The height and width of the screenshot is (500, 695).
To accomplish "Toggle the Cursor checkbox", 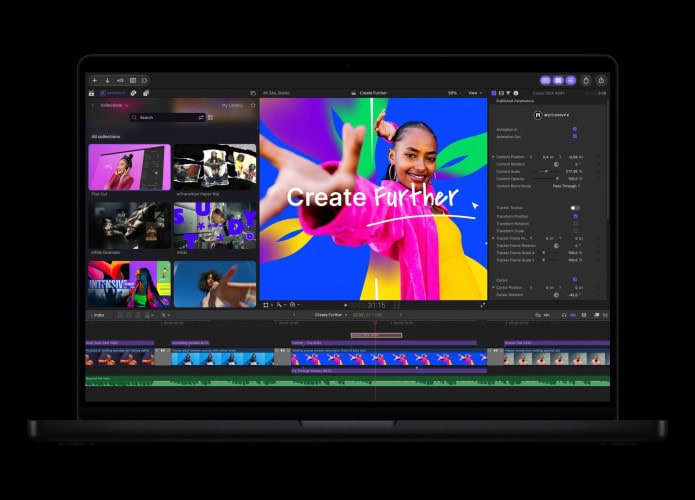I will click(575, 280).
